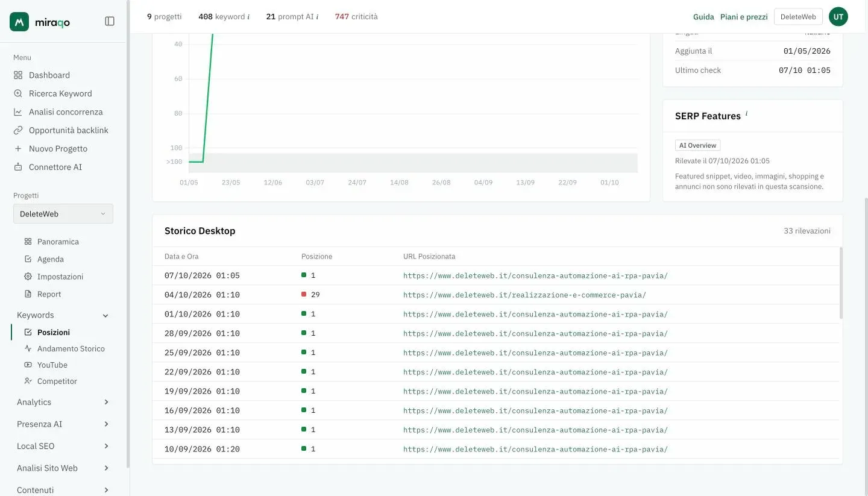Open Piani e prezzi link
The height and width of the screenshot is (496, 868).
[744, 17]
